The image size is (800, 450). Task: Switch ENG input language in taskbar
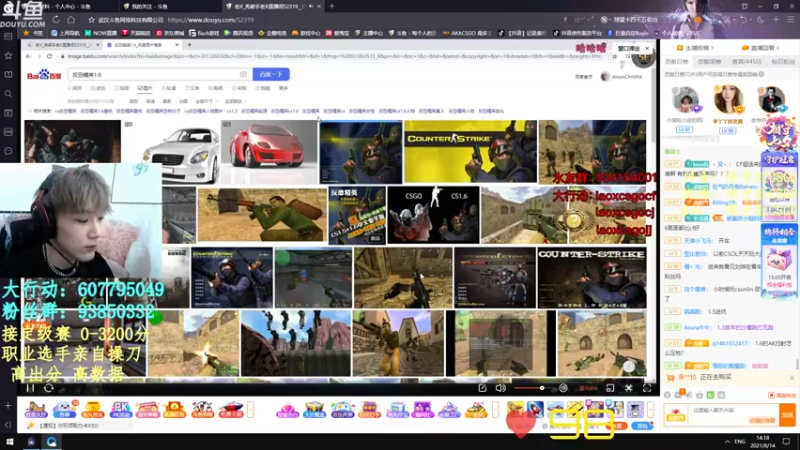(x=740, y=442)
